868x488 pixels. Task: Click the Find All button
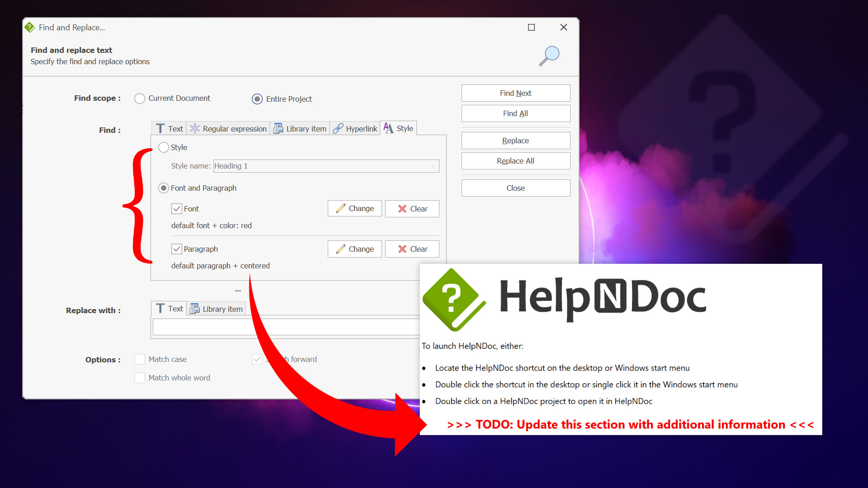[515, 113]
